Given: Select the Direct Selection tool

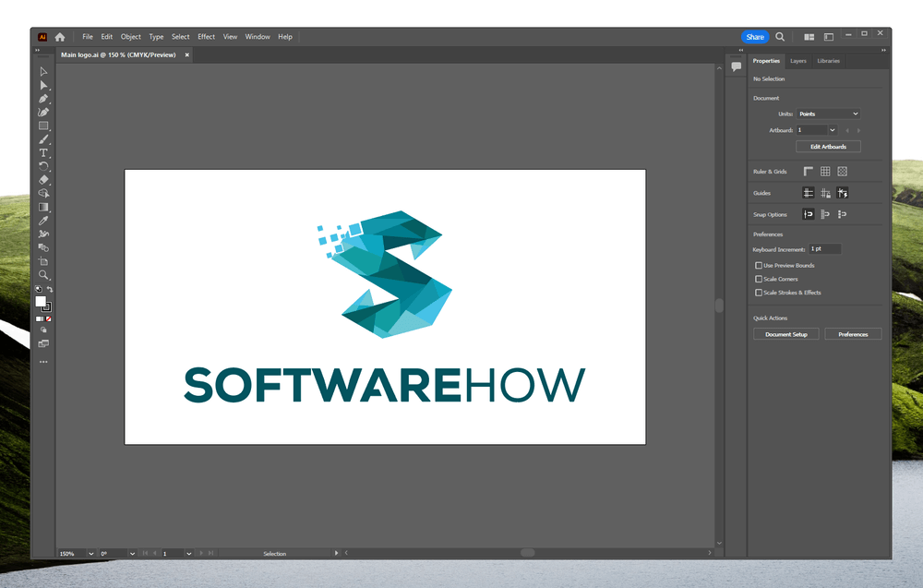Looking at the screenshot, I should click(x=43, y=85).
